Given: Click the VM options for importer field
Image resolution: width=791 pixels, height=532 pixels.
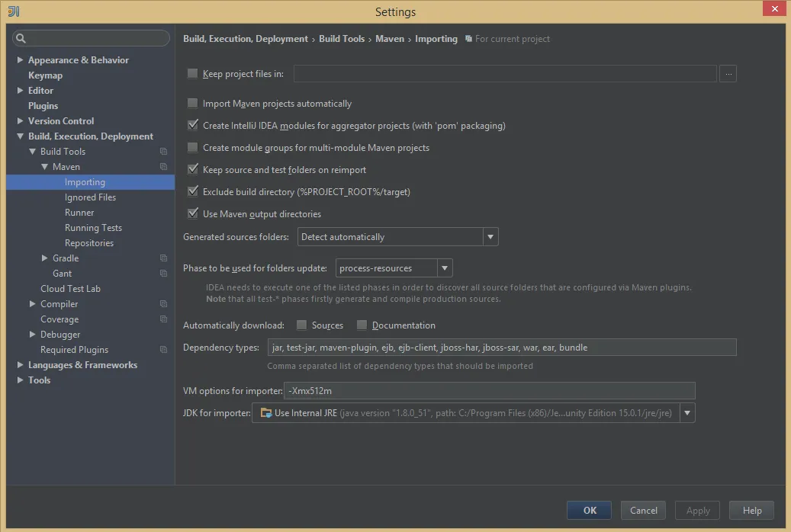Looking at the screenshot, I should tap(489, 391).
